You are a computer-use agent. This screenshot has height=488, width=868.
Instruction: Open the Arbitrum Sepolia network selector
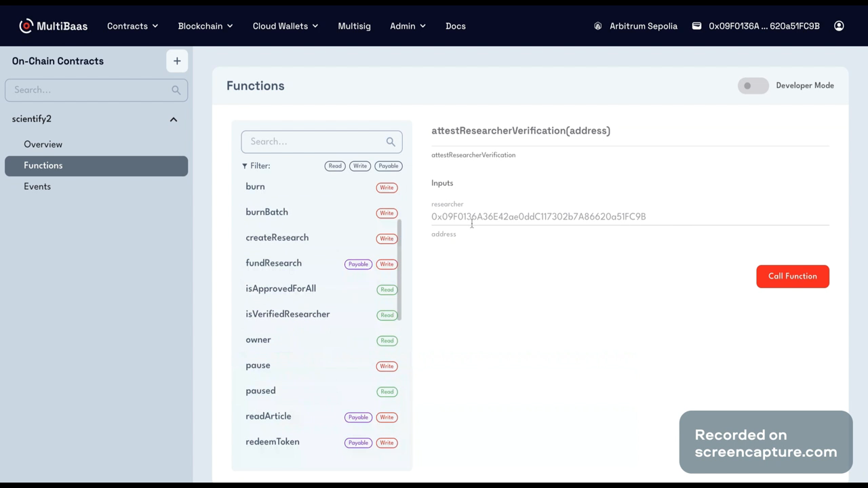coord(635,26)
